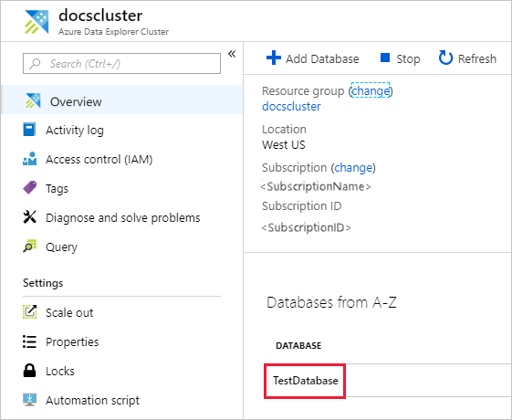
Task: Click the Scale out icon
Action: tap(30, 311)
